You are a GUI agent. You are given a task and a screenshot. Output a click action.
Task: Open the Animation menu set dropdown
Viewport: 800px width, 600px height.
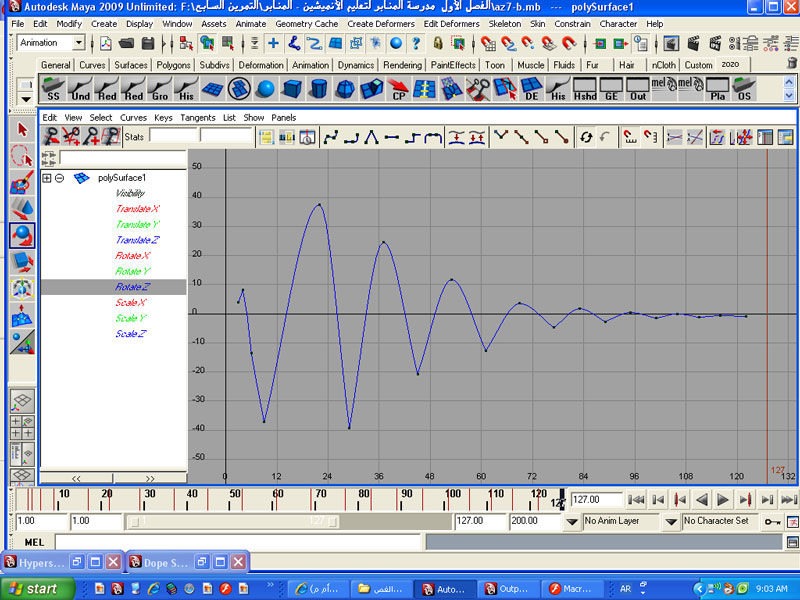tap(78, 43)
